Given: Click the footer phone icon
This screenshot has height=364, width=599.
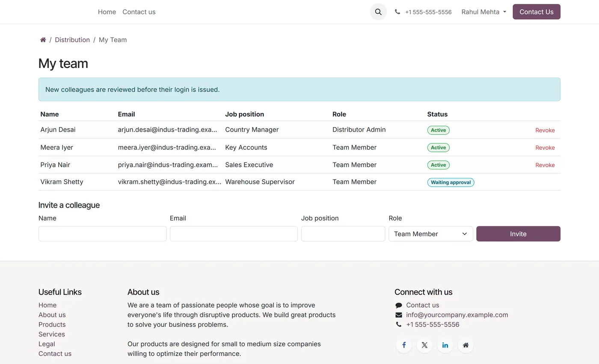Looking at the screenshot, I should pos(399,325).
